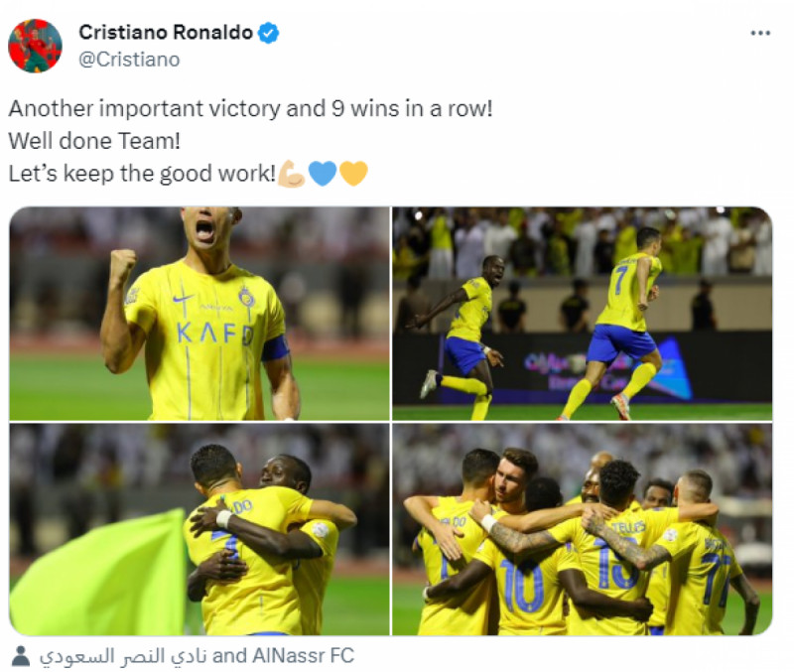794x672 pixels.
Task: Click the blue verified badge
Action: click(268, 33)
